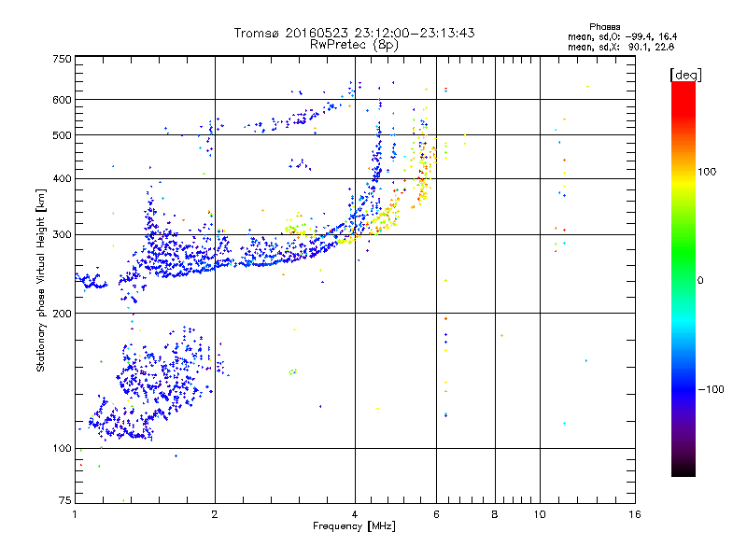
Task: Click the y-axis tick label '75'
Action: tap(65, 500)
